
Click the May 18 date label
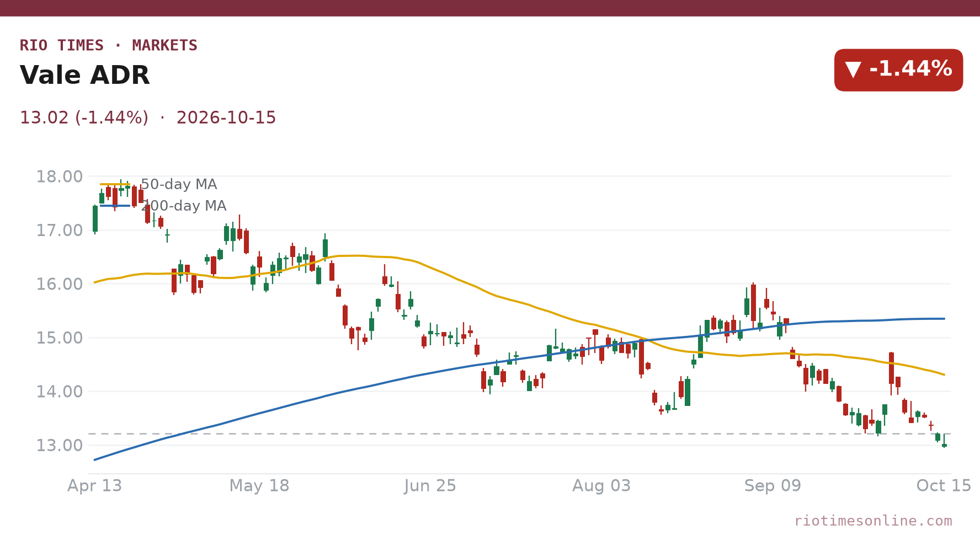(259, 485)
